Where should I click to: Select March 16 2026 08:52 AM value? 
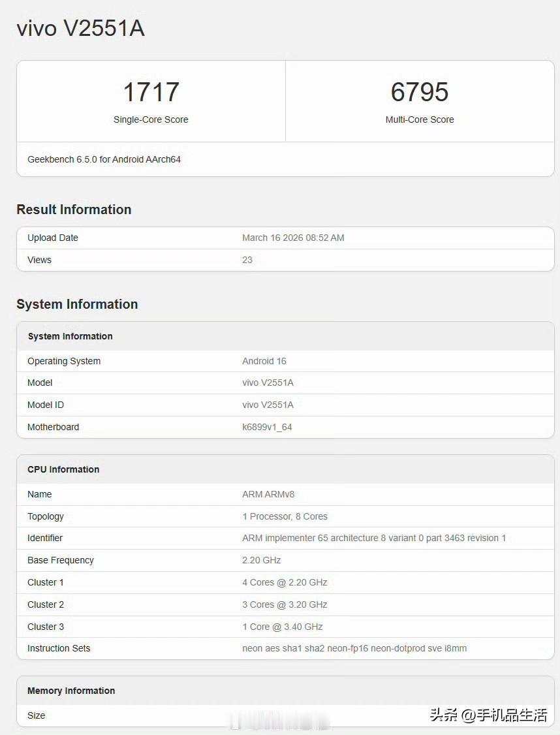coord(293,238)
